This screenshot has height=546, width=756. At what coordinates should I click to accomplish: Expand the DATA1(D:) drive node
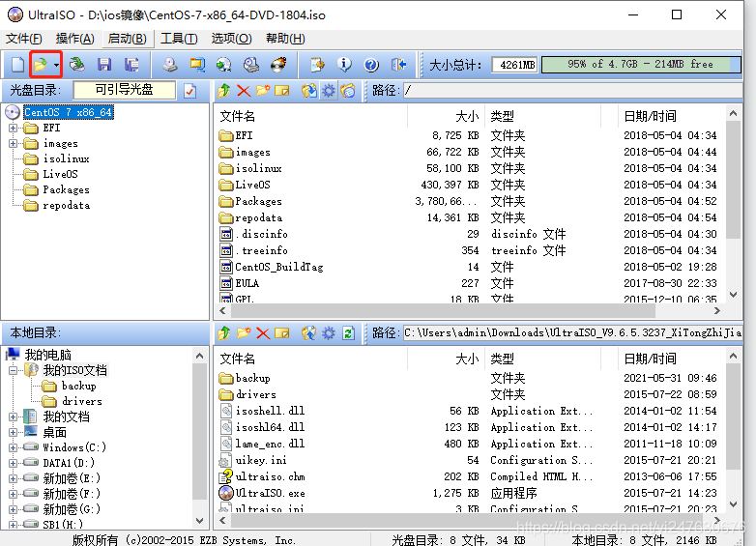tap(13, 463)
